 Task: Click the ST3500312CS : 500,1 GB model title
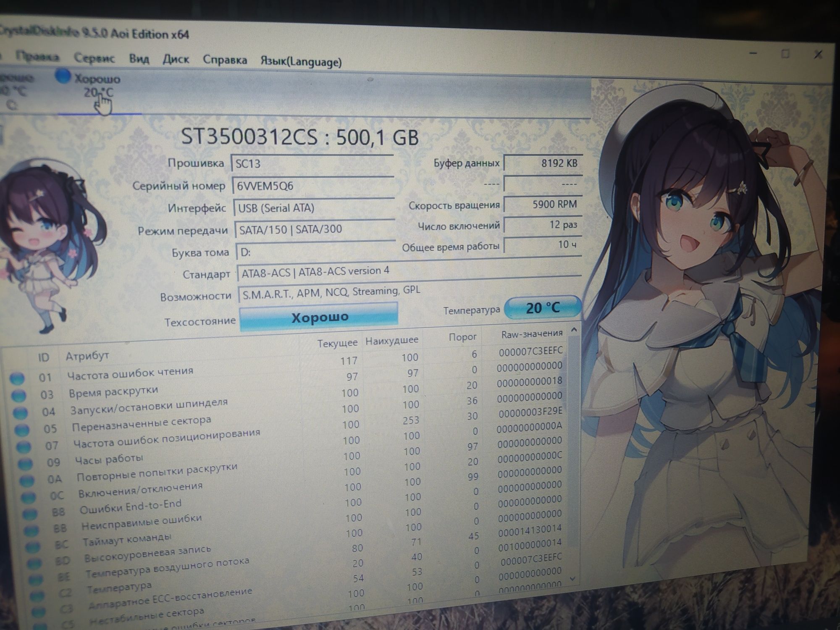pos(299,137)
